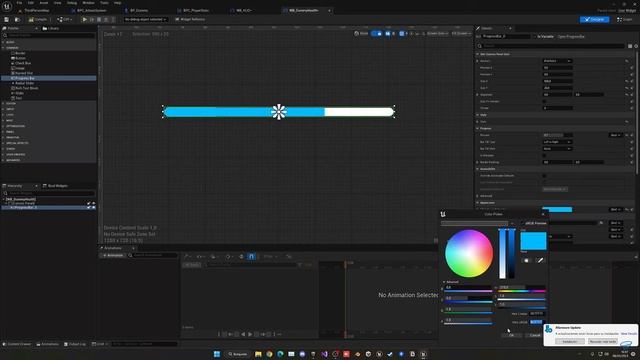Cancel the Color Picker dialog
Screen dimensions: 640x360
click(535, 336)
